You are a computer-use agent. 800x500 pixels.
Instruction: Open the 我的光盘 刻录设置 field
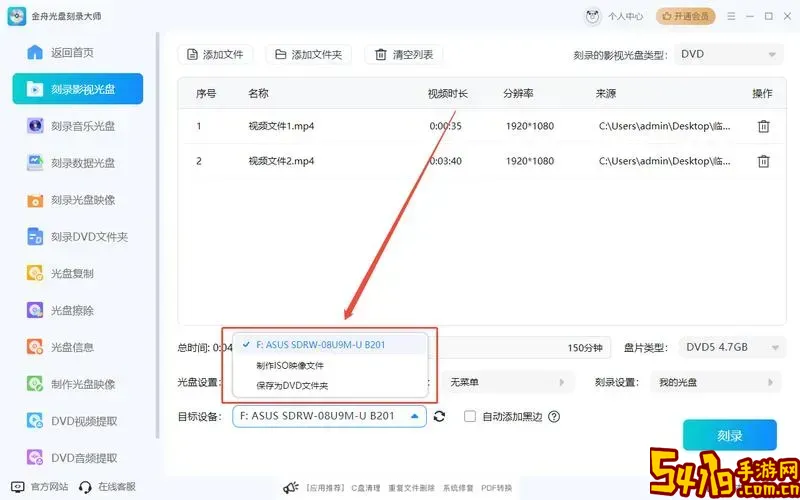pyautogui.click(x=716, y=382)
